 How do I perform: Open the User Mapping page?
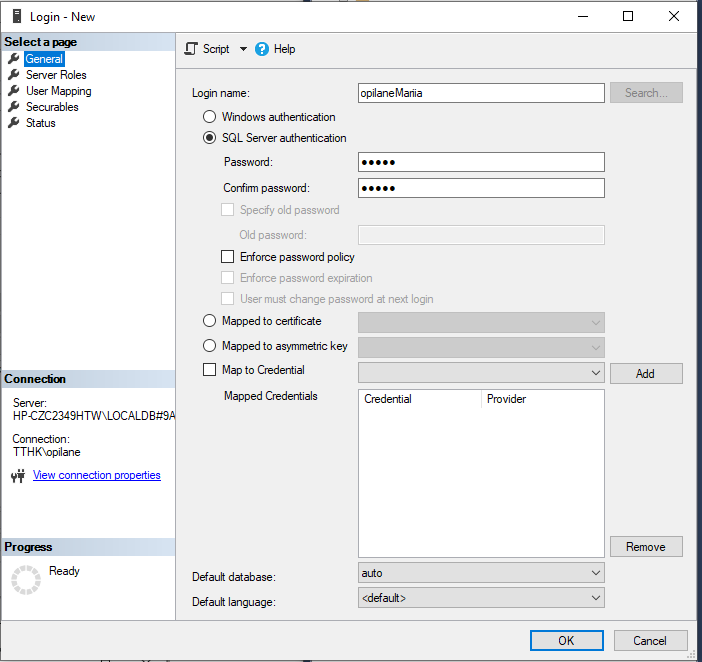tap(58, 91)
